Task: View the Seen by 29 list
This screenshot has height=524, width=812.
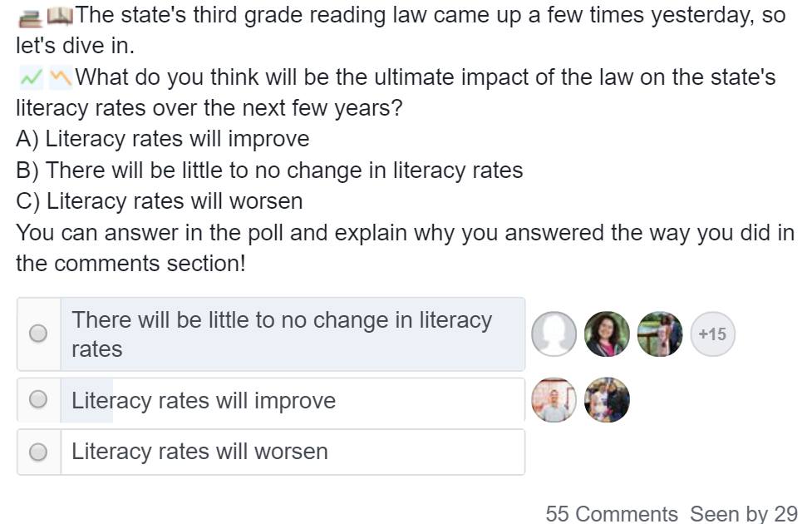Action: [x=744, y=514]
